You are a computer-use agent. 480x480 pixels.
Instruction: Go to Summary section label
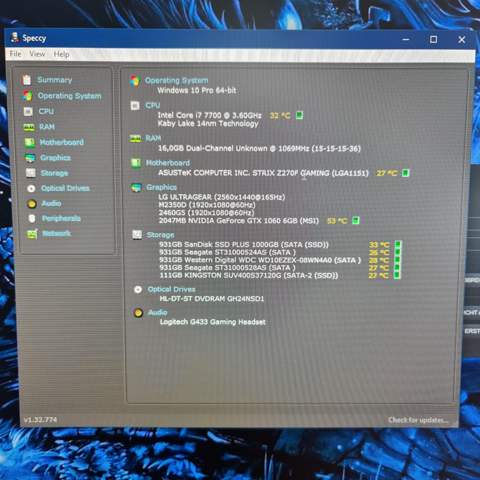(55, 80)
